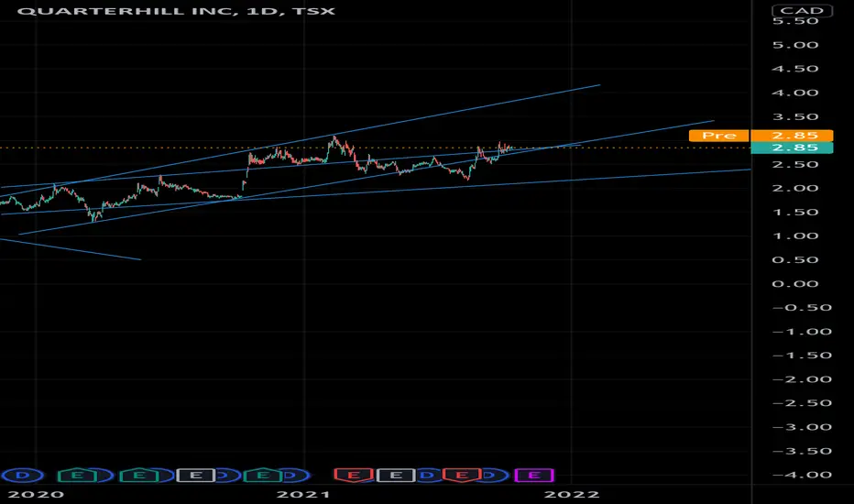
Task: Open the third green E marker before 2021
Action: pyautogui.click(x=262, y=476)
